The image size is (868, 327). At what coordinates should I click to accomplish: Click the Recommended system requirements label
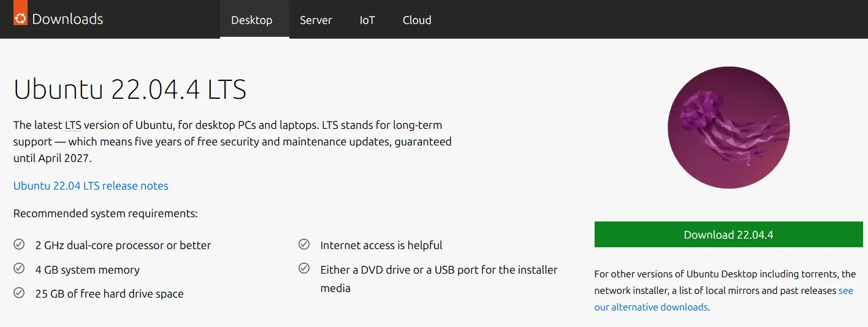pyautogui.click(x=105, y=214)
